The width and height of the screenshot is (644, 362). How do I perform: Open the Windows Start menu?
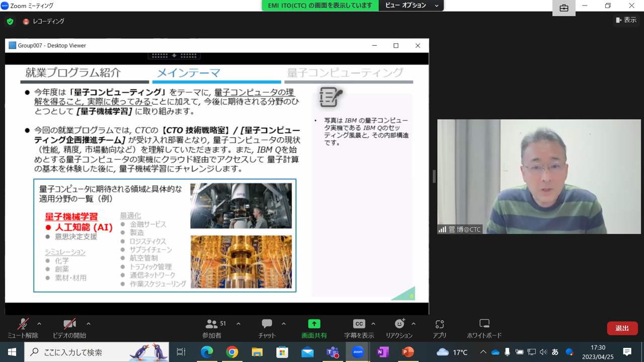click(x=12, y=352)
